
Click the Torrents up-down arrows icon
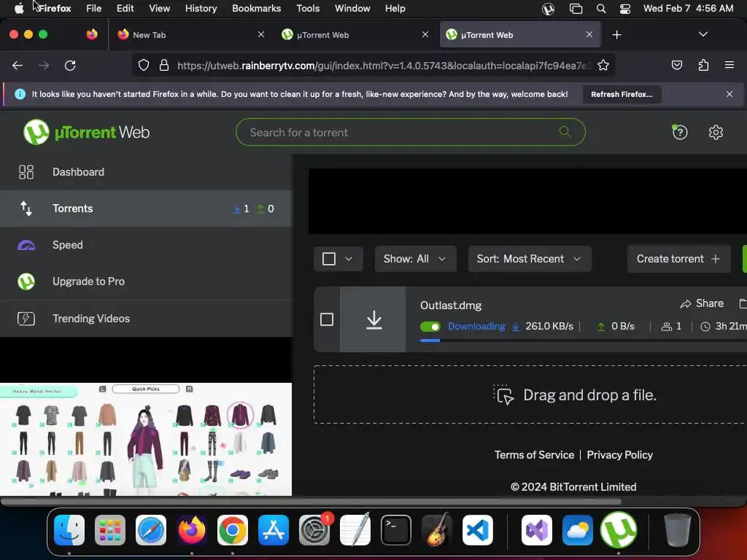click(x=26, y=209)
